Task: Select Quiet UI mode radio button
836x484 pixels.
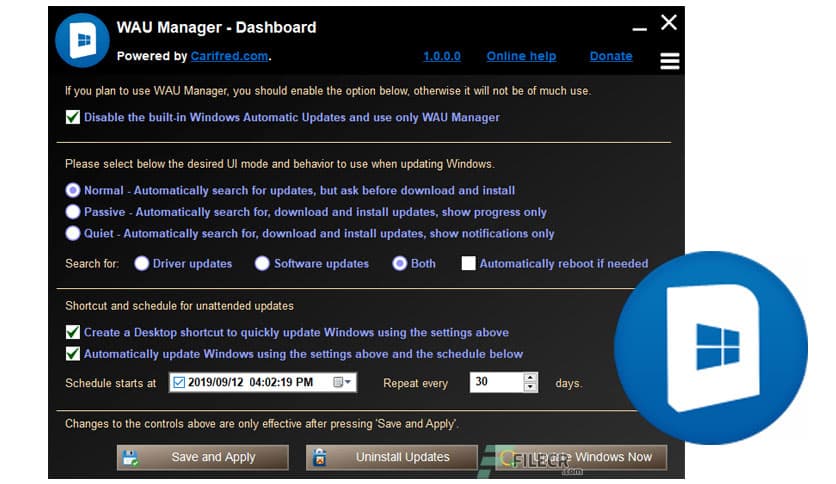Action: (73, 233)
